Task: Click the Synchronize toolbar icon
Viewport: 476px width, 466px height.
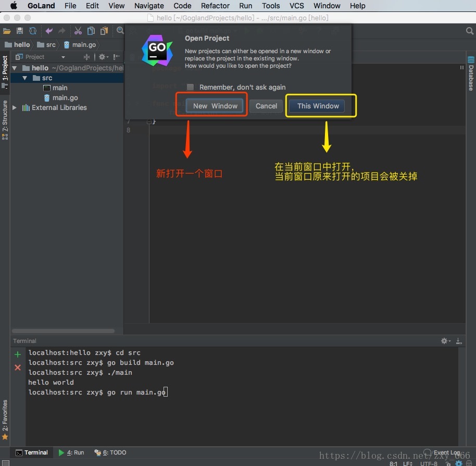Action: click(33, 31)
